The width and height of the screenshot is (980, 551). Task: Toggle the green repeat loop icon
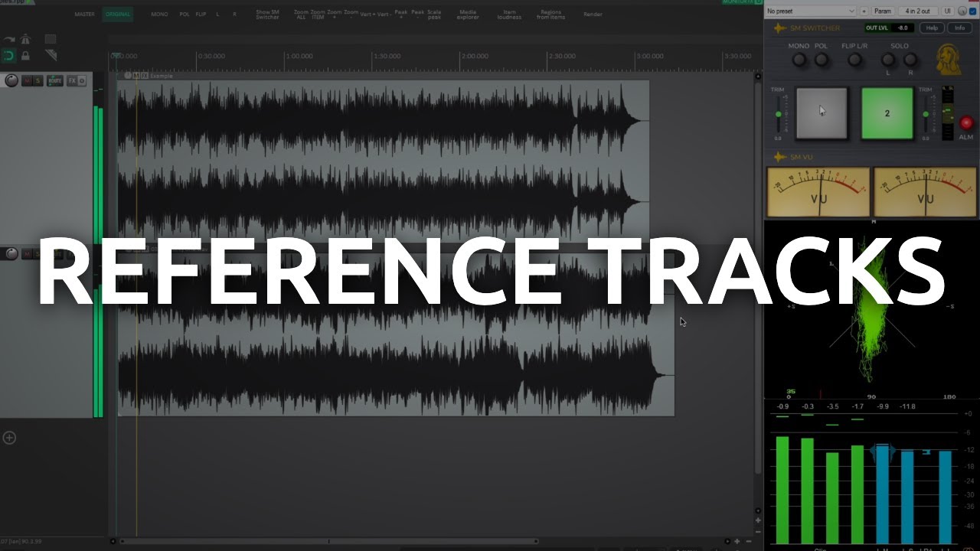pyautogui.click(x=8, y=56)
